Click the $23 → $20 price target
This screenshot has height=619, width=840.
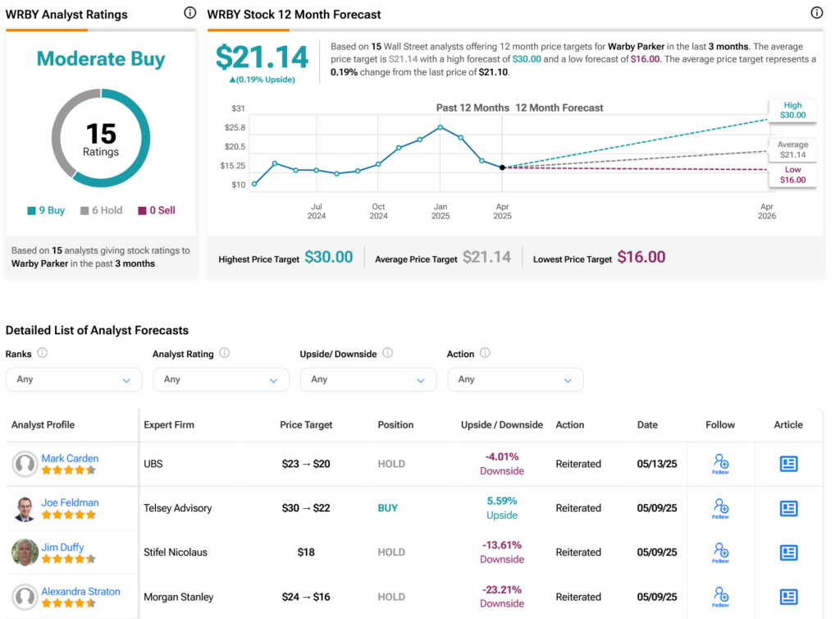click(x=306, y=464)
